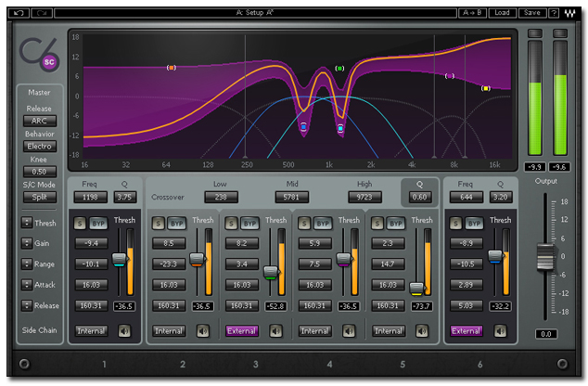Click the master Gain stepper arrows
This screenshot has height=386, width=588.
pos(27,243)
